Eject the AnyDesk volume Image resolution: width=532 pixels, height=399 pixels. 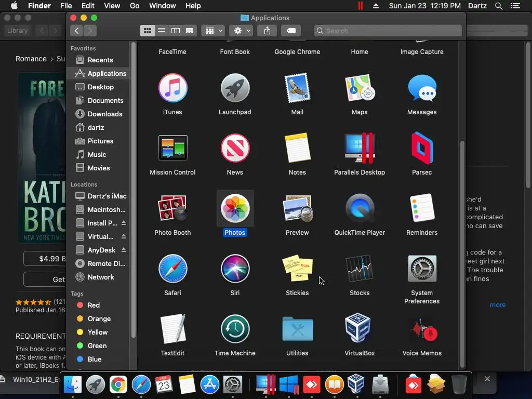pos(124,250)
